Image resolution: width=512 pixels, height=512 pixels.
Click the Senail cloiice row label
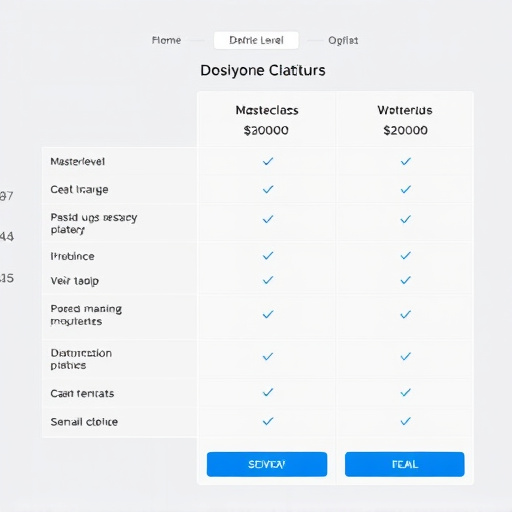pos(84,422)
